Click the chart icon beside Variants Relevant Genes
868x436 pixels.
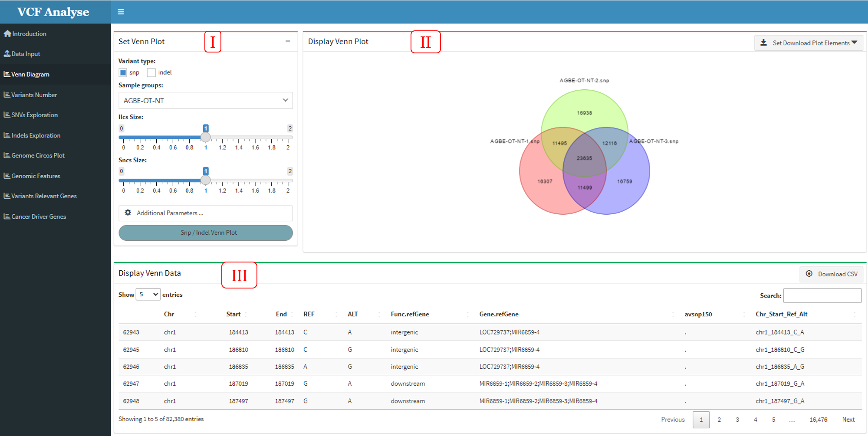[7, 196]
